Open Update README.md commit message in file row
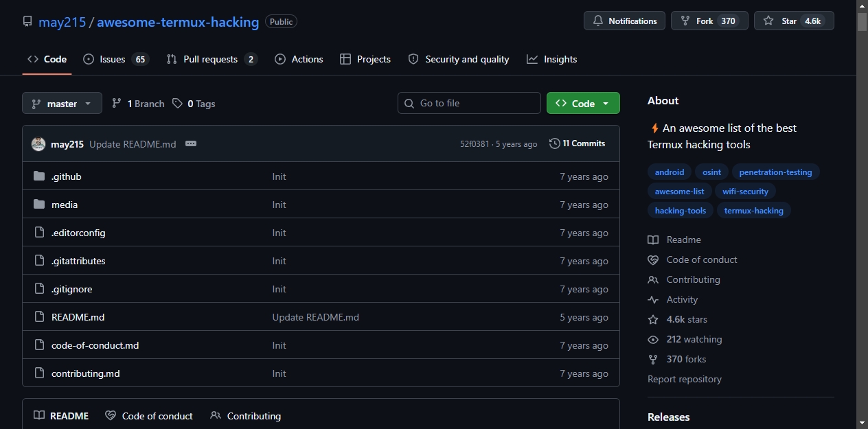This screenshot has width=868, height=429. [316, 317]
